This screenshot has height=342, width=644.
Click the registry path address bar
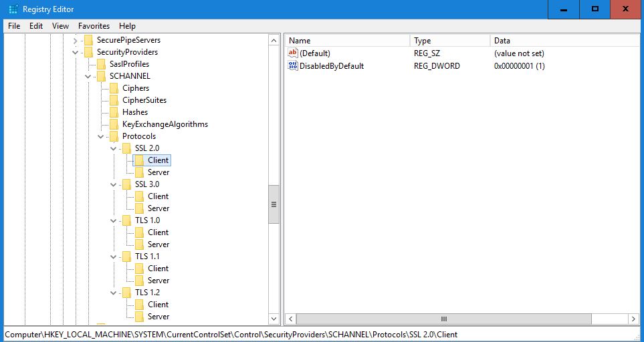pos(322,334)
